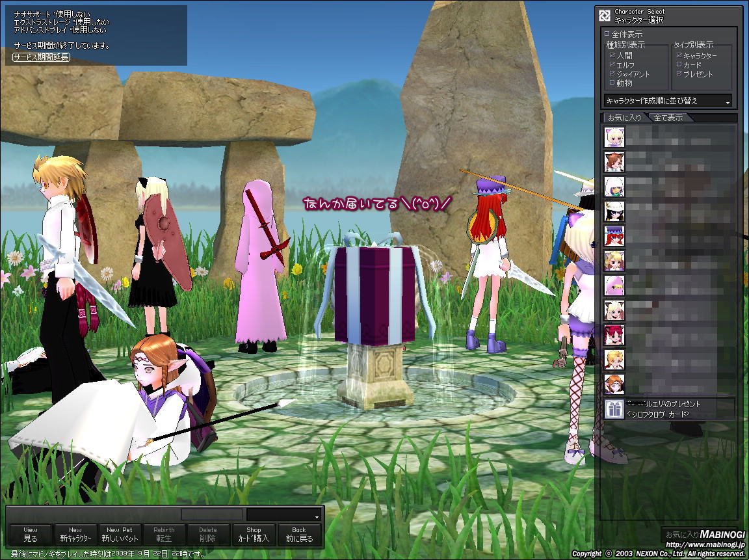
Task: Open the dropdown in the bottom action bar
Action: [283, 514]
